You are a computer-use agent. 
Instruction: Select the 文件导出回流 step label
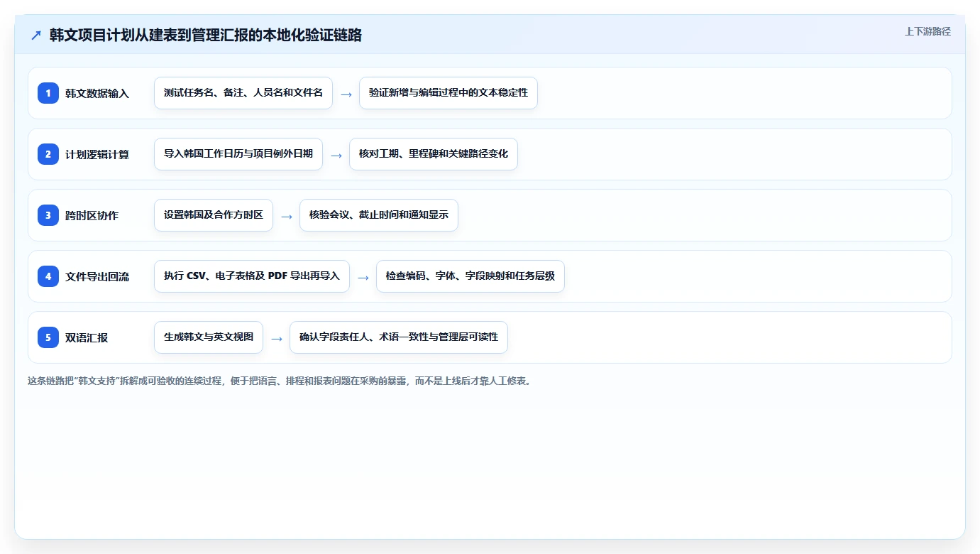point(97,276)
